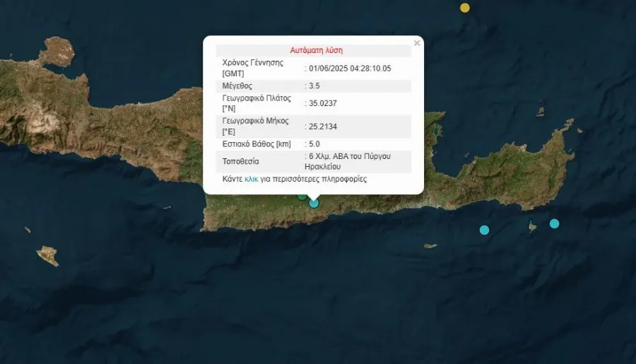Click the red 'Αυτόματη λύση' popup title
The height and width of the screenshot is (364, 636).
[x=316, y=51]
